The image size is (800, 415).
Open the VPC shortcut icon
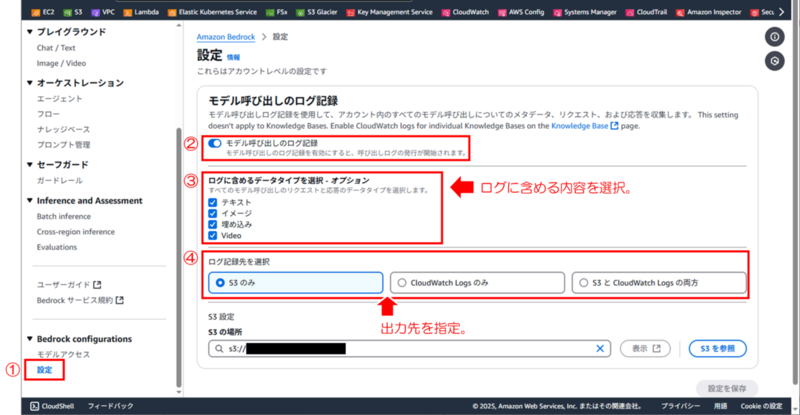click(103, 12)
